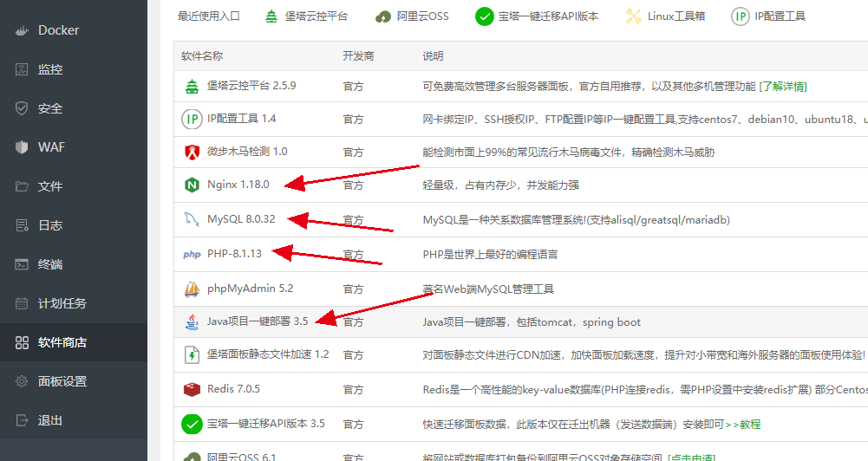
Task: Click 微步木马检测 1.0 entry
Action: (x=247, y=152)
